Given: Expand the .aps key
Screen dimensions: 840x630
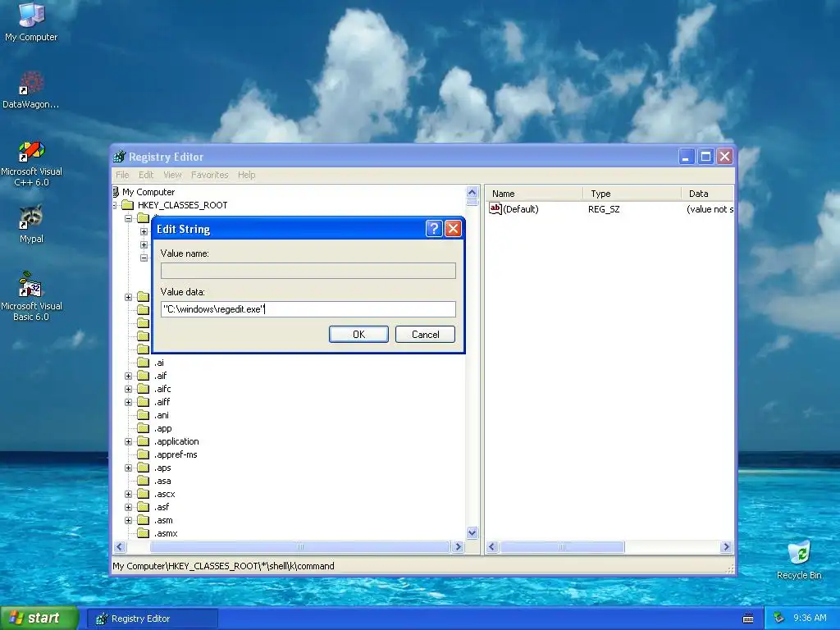Looking at the screenshot, I should point(129,468).
